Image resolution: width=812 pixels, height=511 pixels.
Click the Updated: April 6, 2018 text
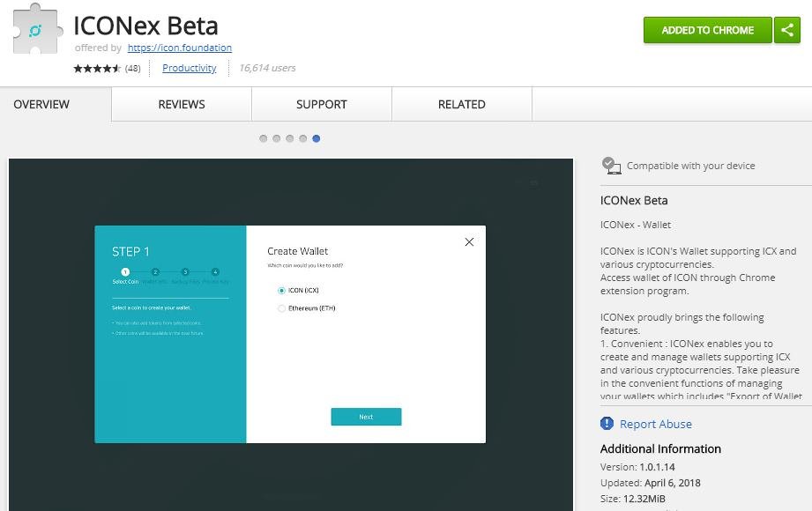click(x=651, y=483)
